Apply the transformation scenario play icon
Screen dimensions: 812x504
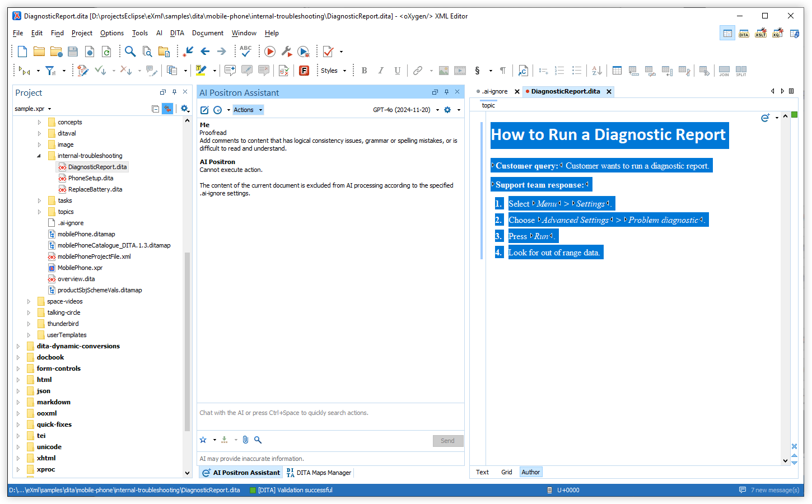point(270,52)
